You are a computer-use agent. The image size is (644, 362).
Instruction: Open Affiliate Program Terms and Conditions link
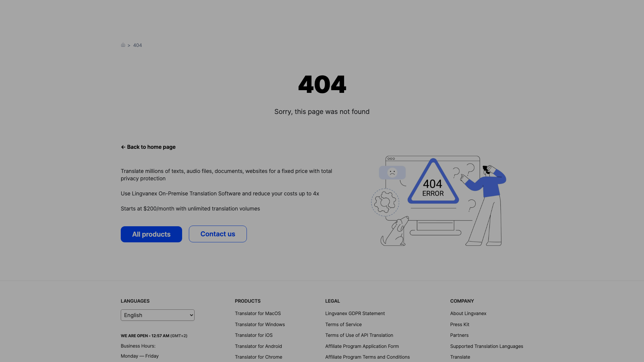pyautogui.click(x=367, y=357)
